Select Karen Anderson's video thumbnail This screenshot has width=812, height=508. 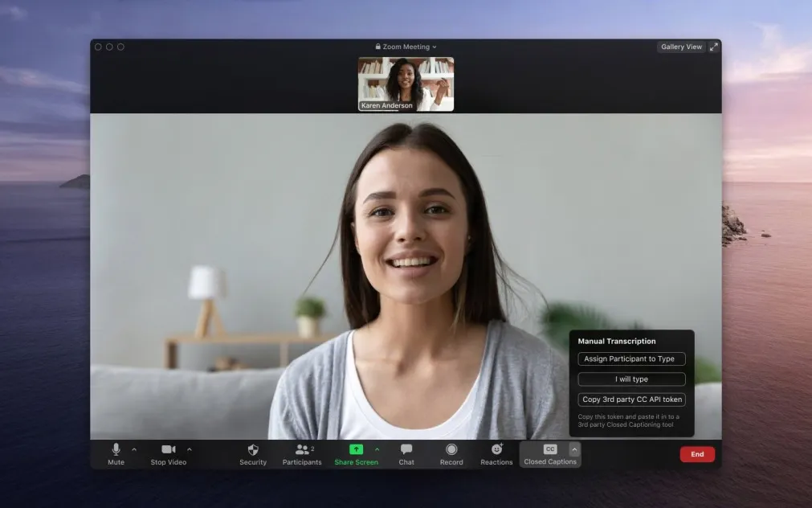[406, 84]
